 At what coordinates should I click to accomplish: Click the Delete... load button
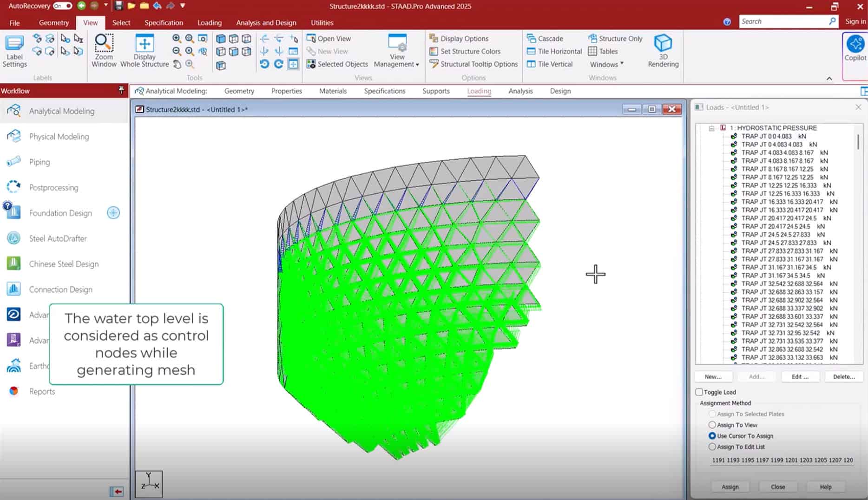(844, 377)
